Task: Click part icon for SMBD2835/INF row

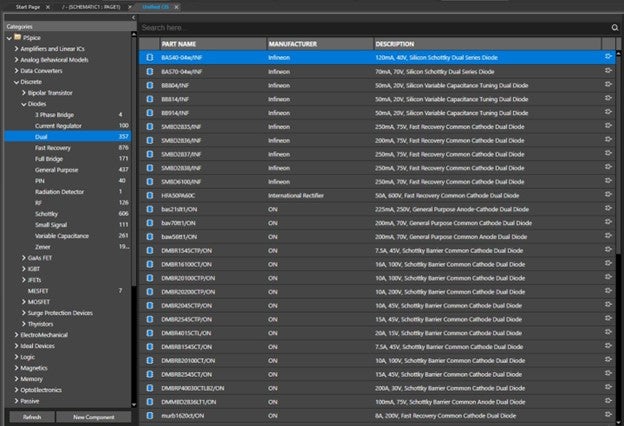Action: (150, 127)
